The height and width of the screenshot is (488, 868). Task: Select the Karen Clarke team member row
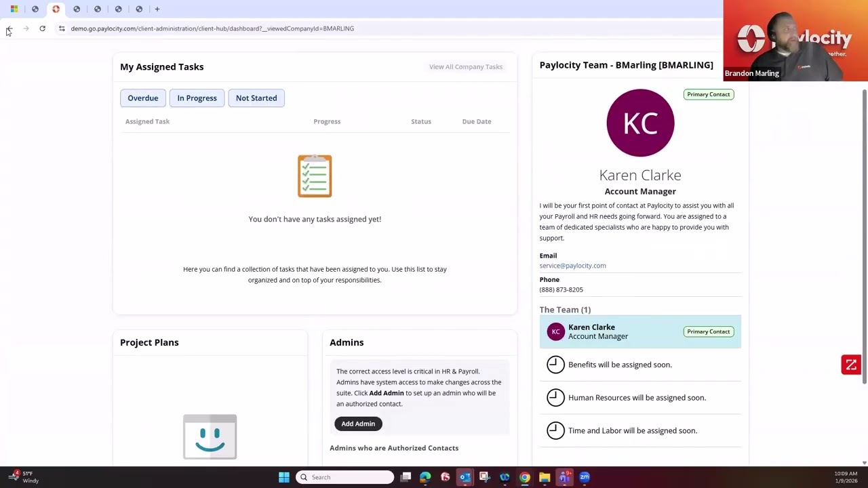point(640,331)
